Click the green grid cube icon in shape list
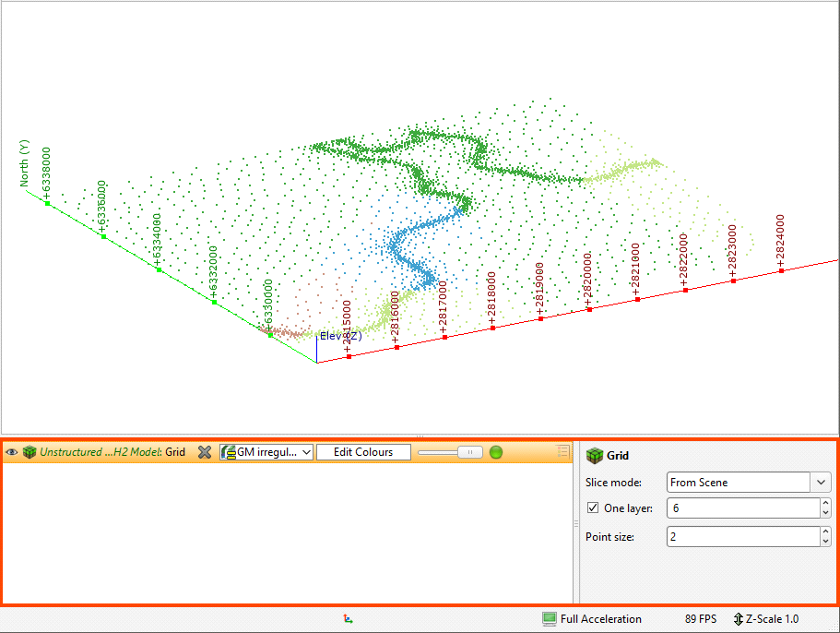Screen dimensions: 840x633 point(30,452)
